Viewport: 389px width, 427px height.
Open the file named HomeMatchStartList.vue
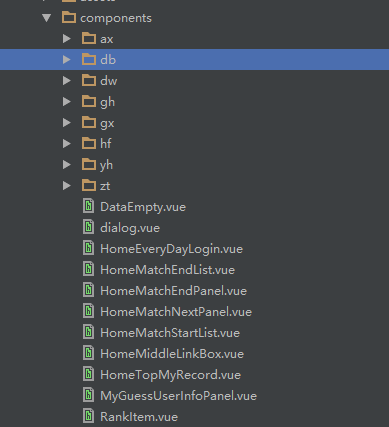[170, 333]
